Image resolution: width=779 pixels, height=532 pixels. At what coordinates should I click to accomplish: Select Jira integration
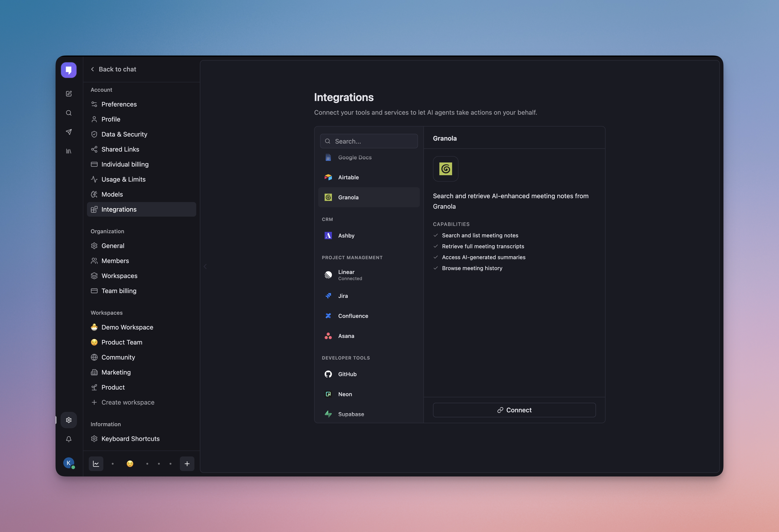[369, 296]
